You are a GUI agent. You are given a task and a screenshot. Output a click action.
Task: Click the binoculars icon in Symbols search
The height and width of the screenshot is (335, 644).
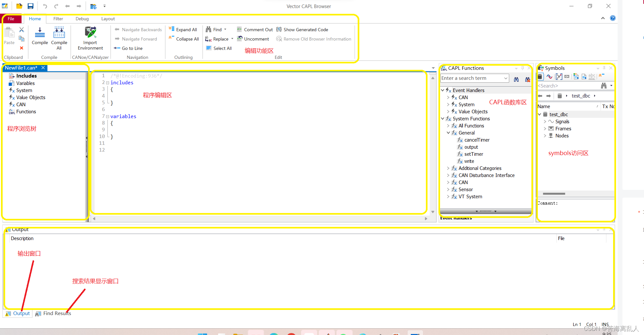[x=604, y=86]
